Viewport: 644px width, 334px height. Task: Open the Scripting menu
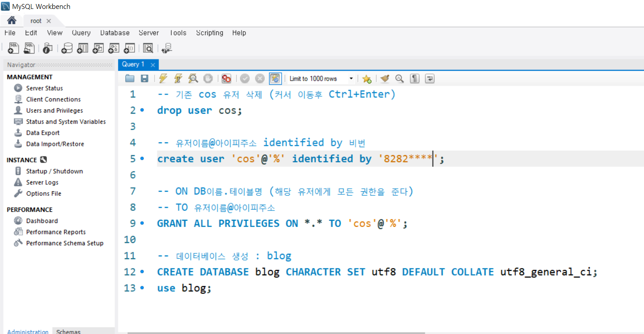point(209,33)
